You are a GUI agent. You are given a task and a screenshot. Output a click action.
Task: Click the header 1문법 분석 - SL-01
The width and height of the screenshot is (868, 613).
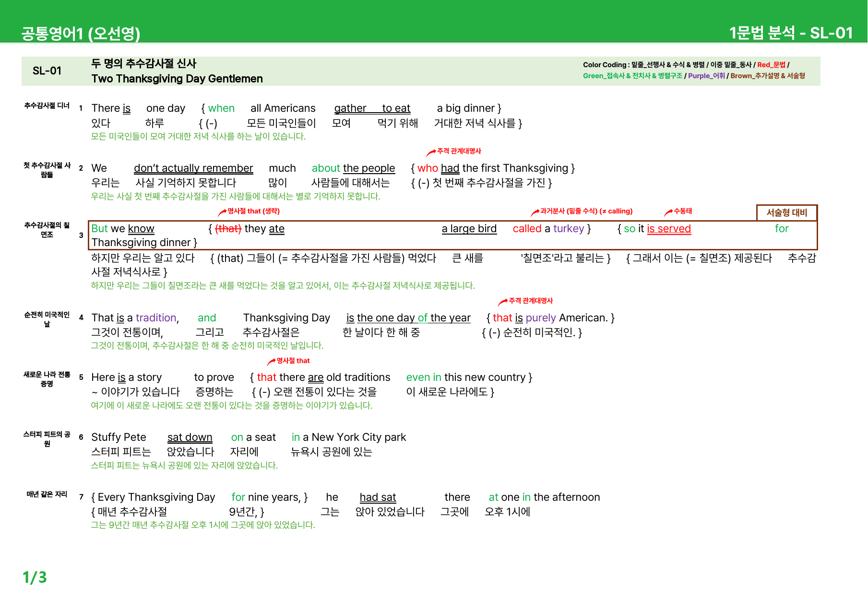tap(791, 33)
